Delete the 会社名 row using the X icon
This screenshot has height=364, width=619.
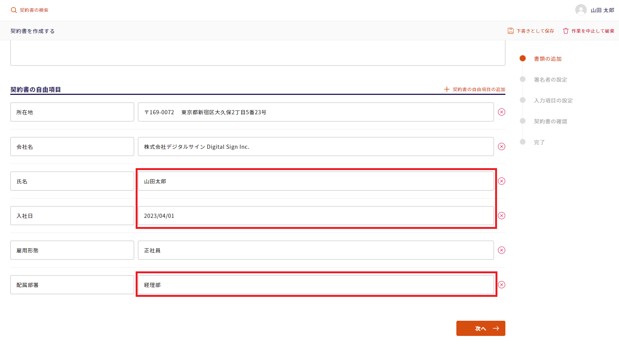click(502, 147)
